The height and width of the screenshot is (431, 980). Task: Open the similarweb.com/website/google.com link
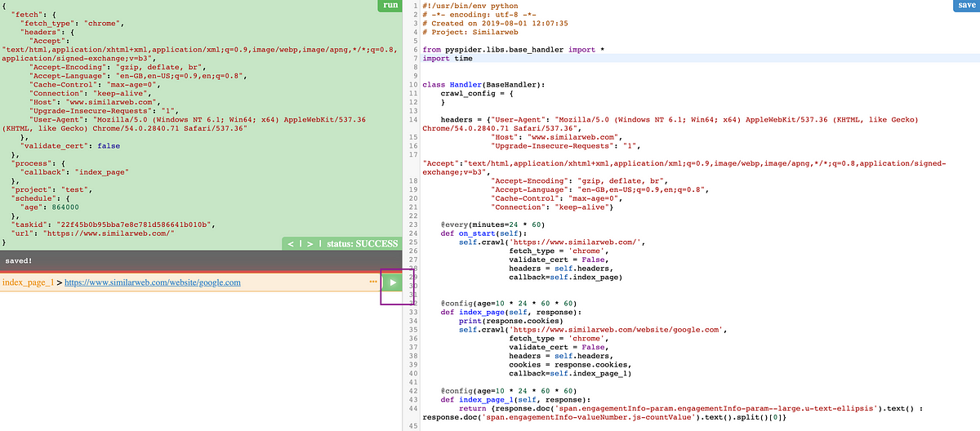point(152,282)
